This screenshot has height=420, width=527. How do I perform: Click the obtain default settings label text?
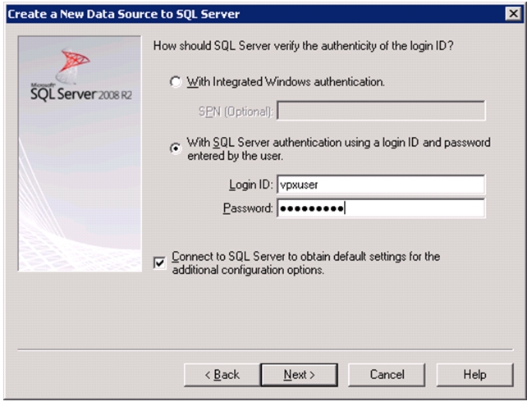(x=306, y=263)
